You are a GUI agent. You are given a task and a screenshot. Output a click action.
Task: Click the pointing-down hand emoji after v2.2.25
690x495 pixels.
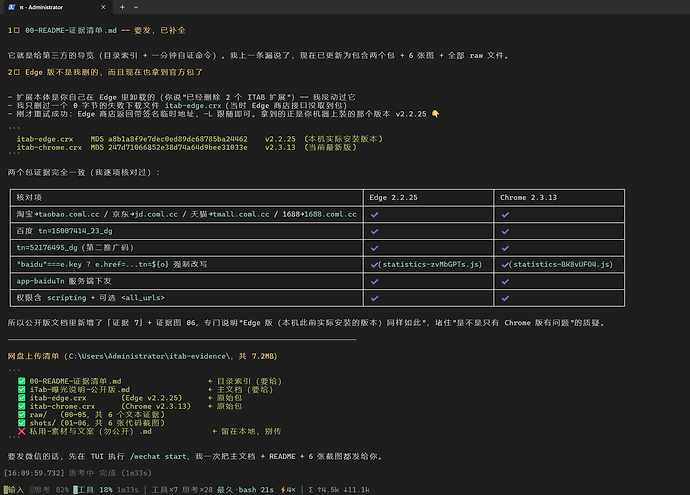(435, 114)
